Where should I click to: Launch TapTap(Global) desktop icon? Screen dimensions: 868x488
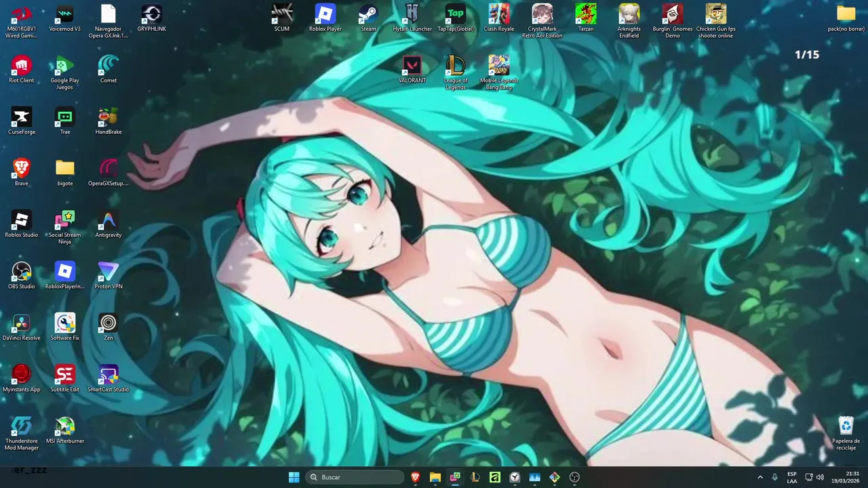(456, 18)
